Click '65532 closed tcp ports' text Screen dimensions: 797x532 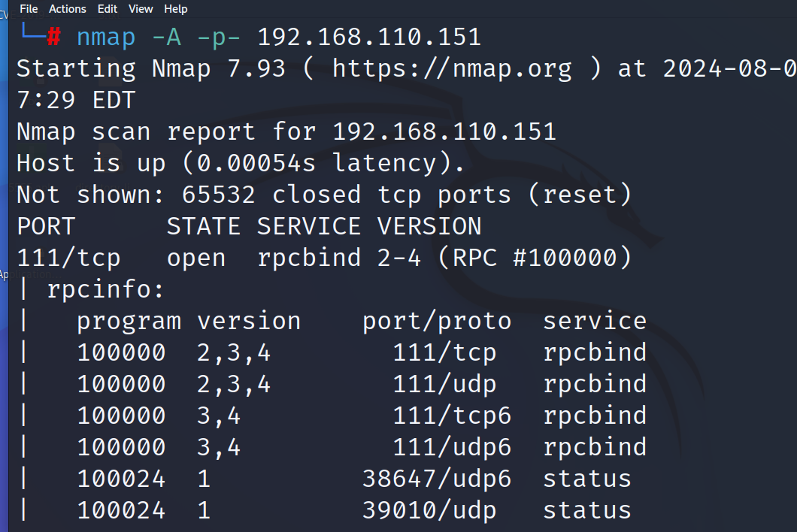click(x=346, y=195)
